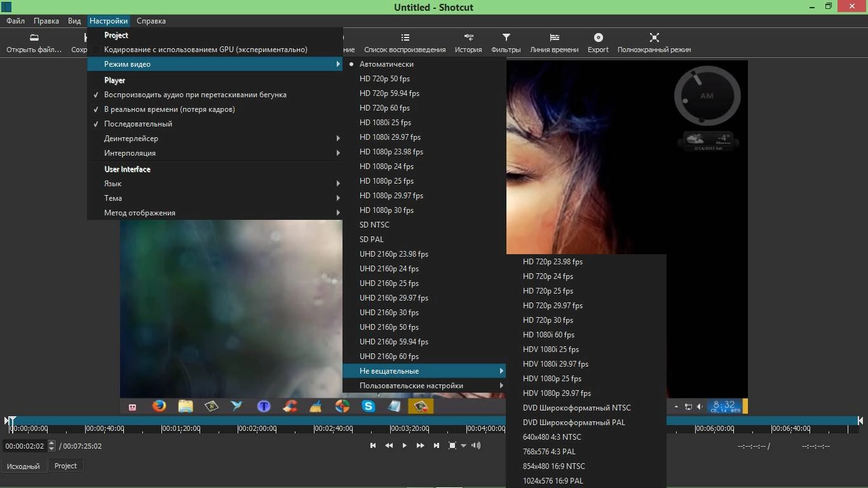Choose DVD Широкоформатный PAL mode
868x488 pixels.
[x=587, y=423]
